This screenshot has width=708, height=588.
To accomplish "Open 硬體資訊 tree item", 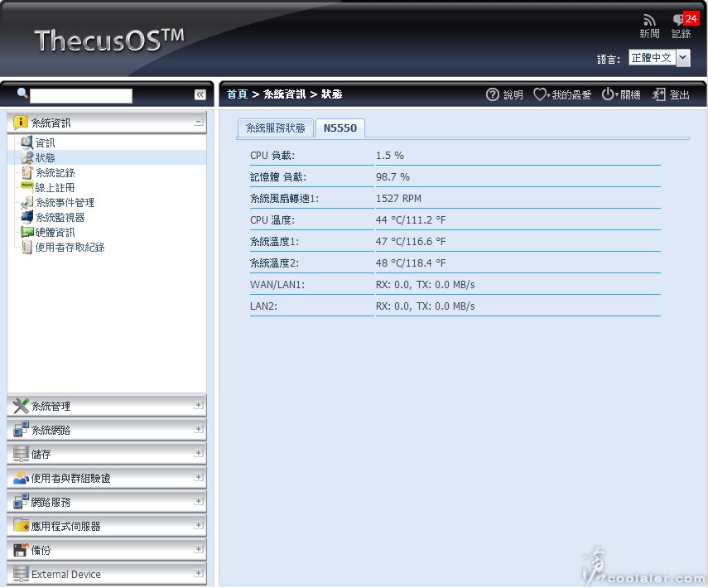I will [55, 233].
